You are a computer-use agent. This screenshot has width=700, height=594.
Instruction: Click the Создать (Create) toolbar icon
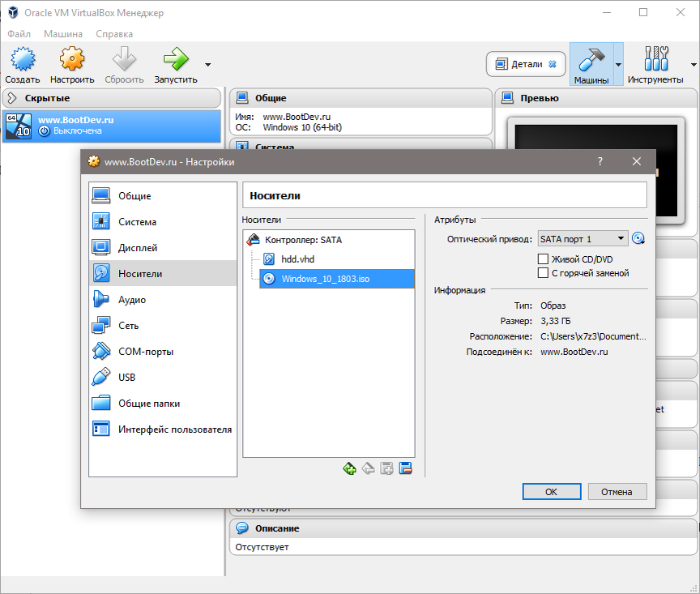(23, 59)
